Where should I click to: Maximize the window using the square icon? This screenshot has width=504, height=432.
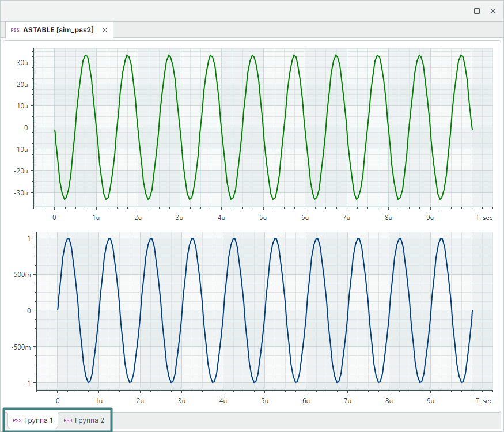[x=477, y=11]
